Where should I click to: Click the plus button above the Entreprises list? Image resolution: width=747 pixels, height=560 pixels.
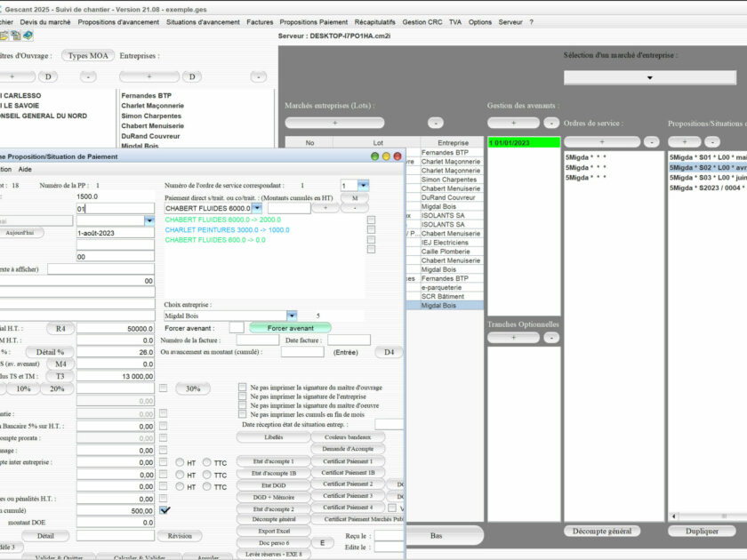[x=149, y=76]
